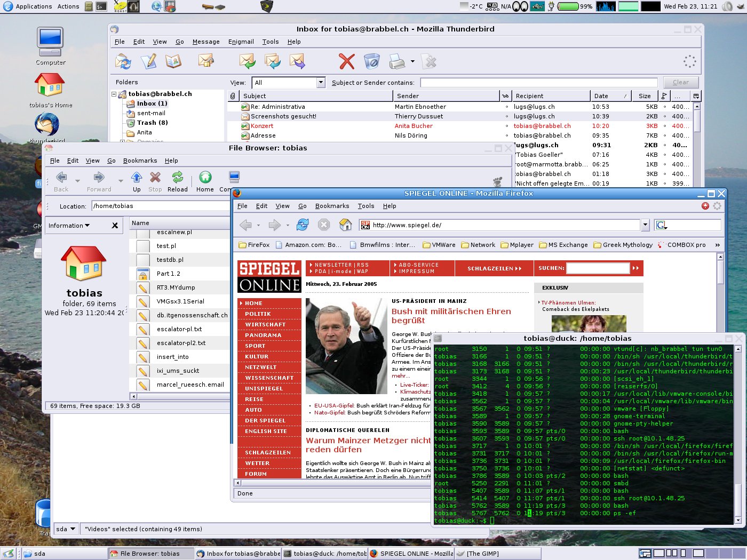This screenshot has height=560, width=747.
Task: Toggle read status dot for Konzert message
Action: 507,126
